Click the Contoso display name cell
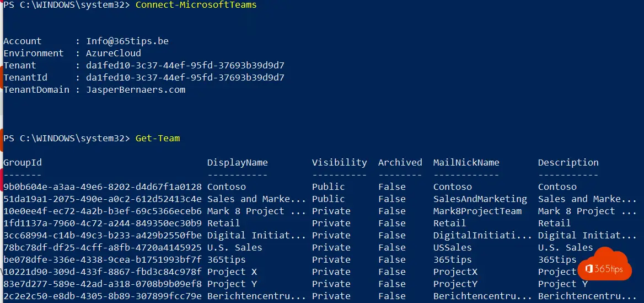The width and height of the screenshot is (644, 303). [x=226, y=187]
